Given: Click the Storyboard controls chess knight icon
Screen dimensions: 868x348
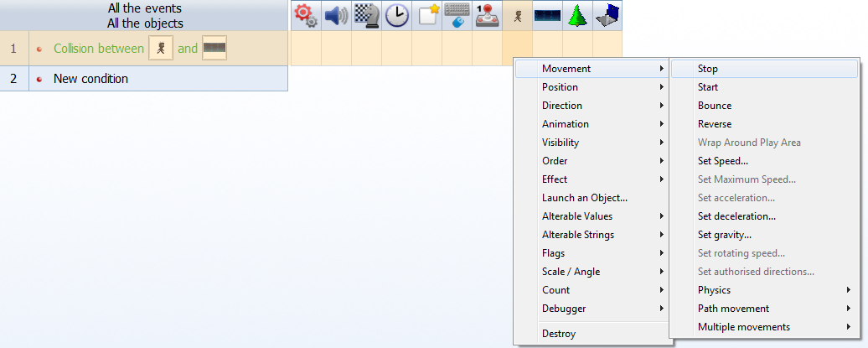Looking at the screenshot, I should tap(366, 16).
